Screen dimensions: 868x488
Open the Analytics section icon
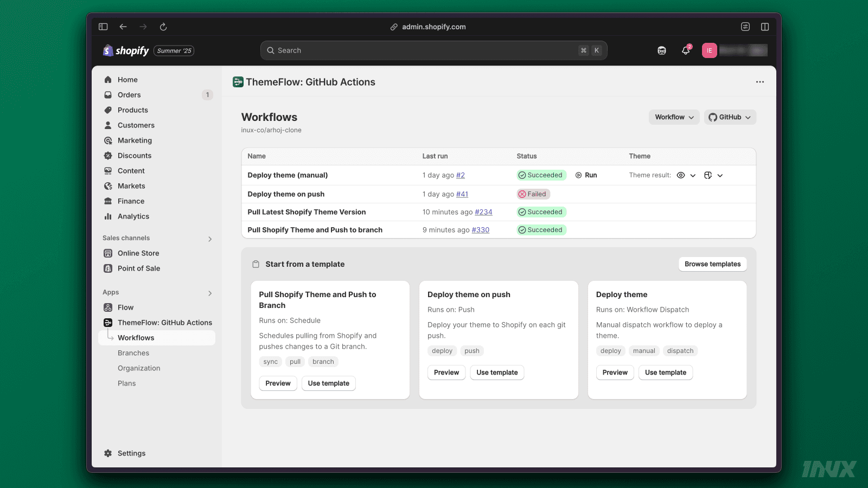(109, 216)
